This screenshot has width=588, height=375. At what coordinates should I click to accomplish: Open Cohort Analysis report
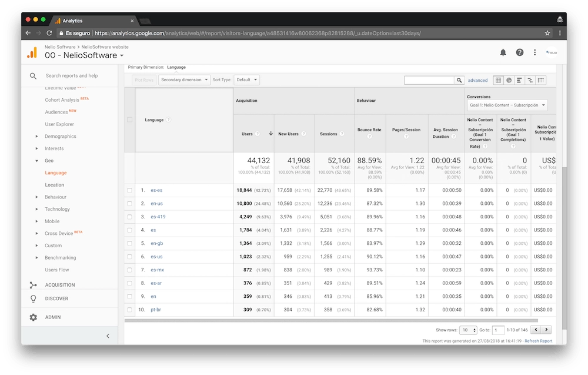(62, 100)
